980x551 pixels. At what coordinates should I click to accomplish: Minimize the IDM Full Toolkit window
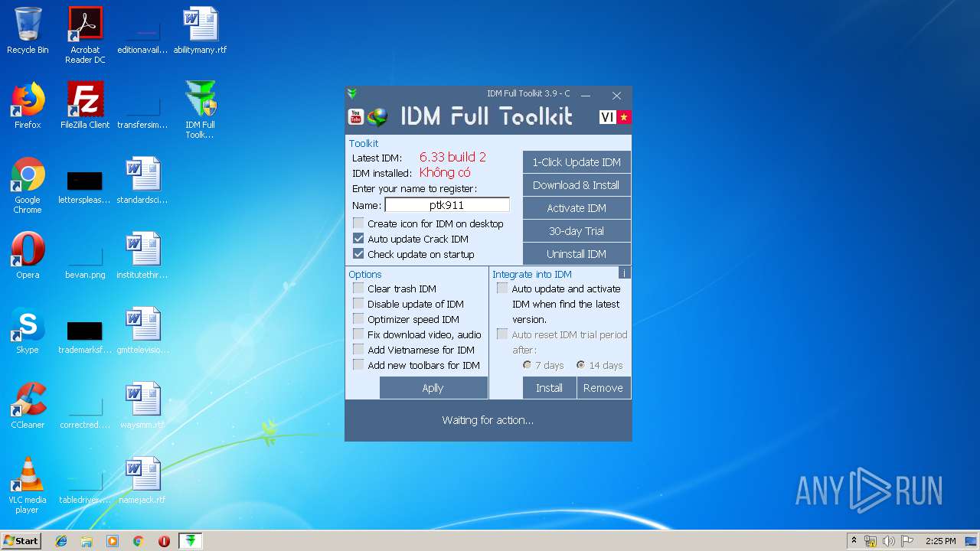click(x=586, y=96)
